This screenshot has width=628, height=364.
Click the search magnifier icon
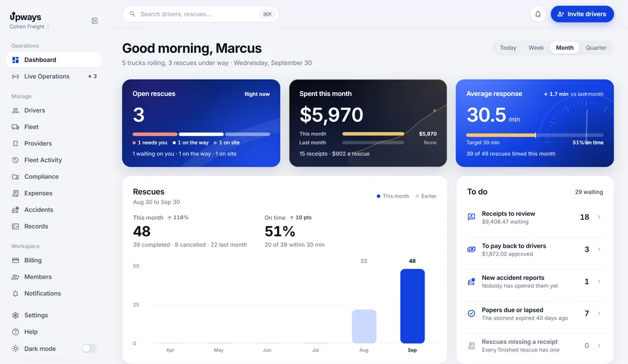132,14
